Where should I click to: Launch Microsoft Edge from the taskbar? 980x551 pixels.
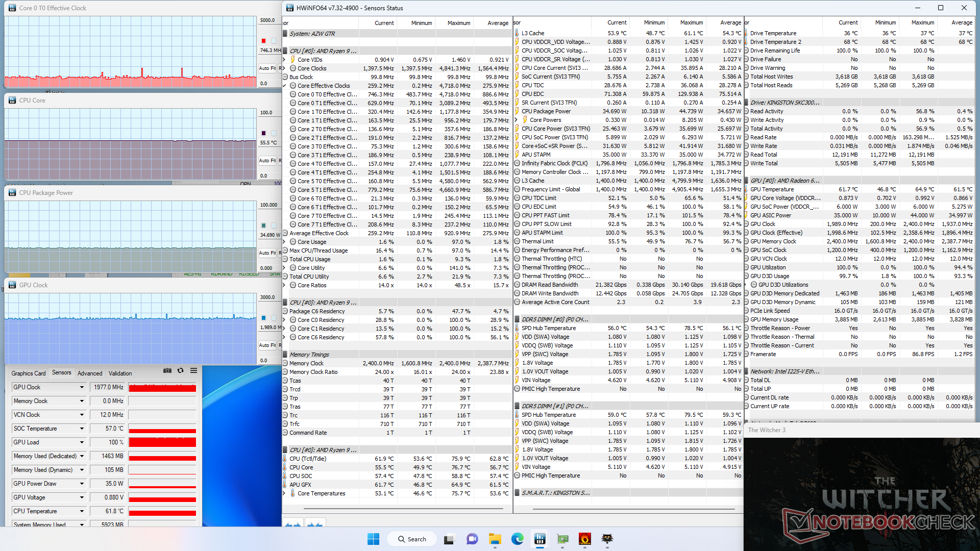[517, 539]
